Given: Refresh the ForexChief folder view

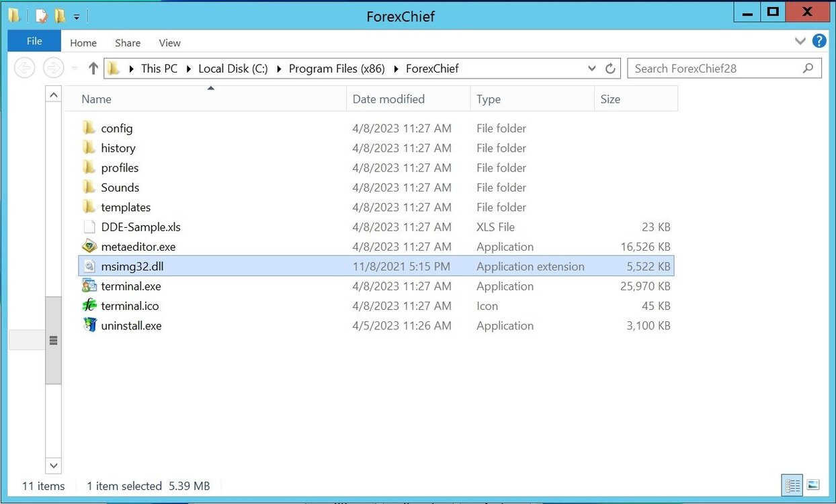Looking at the screenshot, I should tap(610, 69).
